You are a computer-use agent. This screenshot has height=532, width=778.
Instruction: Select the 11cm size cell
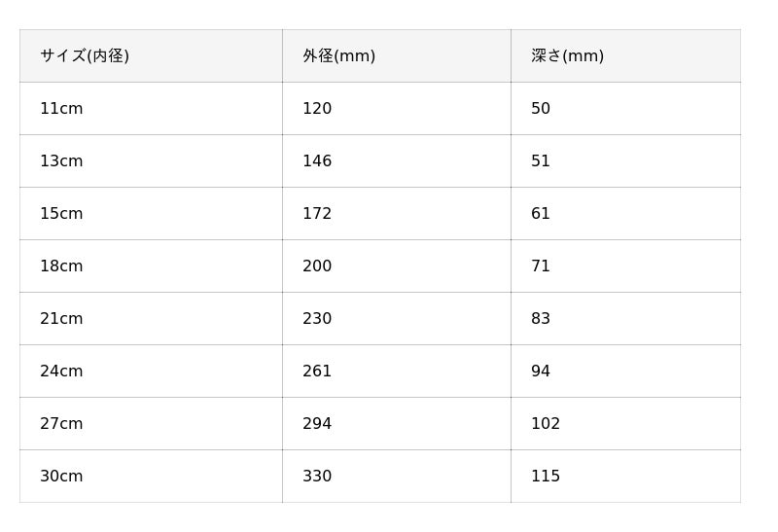coord(61,109)
